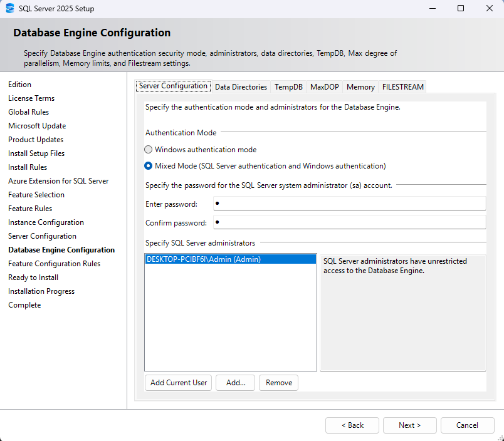Click the Add Current User button

coord(178,382)
